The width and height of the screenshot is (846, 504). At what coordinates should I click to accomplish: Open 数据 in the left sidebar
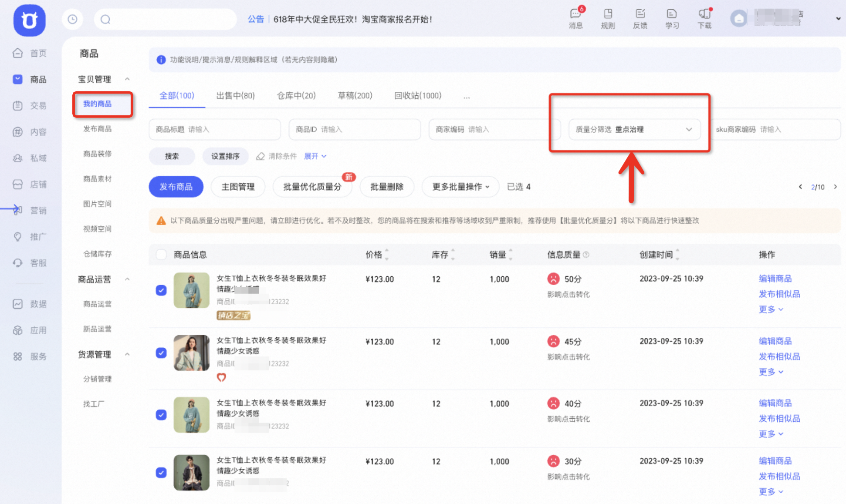(x=30, y=304)
